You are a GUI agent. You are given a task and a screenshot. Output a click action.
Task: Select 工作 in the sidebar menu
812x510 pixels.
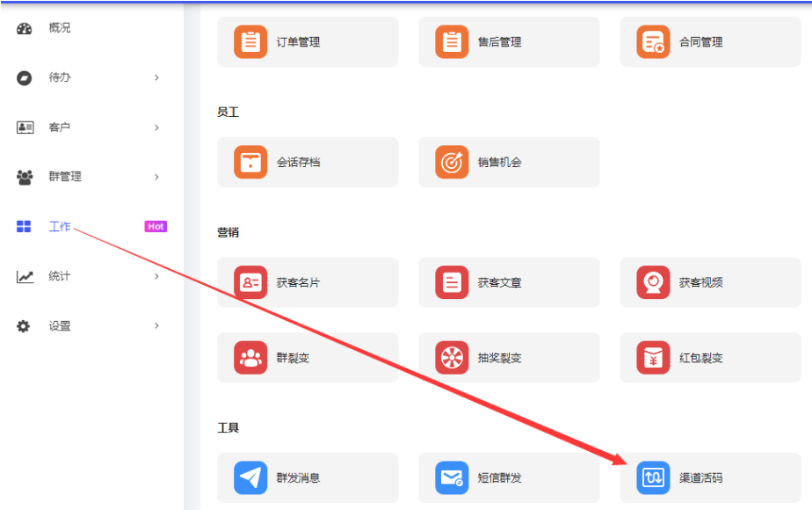point(60,227)
